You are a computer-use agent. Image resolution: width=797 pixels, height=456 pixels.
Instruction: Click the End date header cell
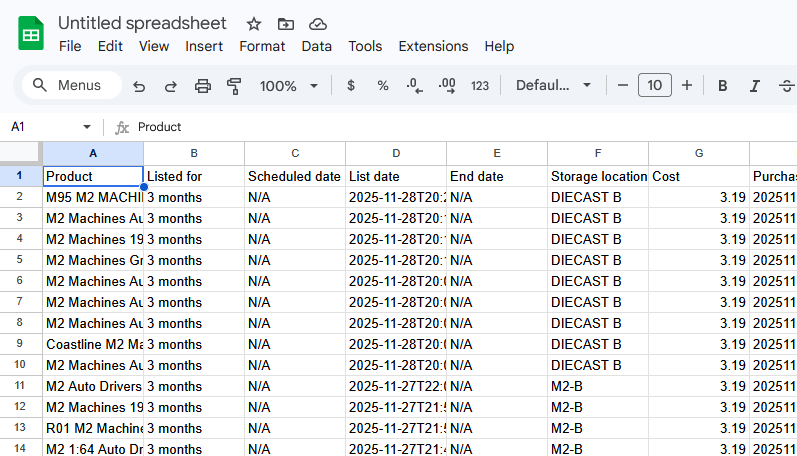point(497,176)
